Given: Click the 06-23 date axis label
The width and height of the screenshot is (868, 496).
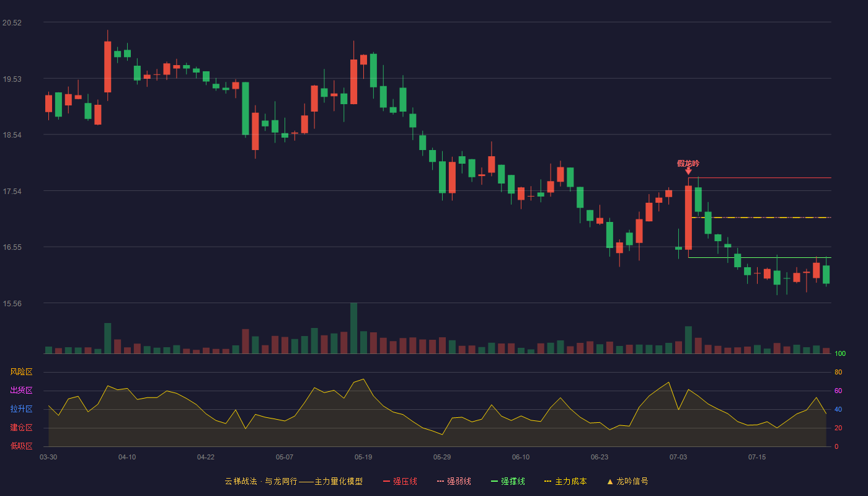Looking at the screenshot, I should pyautogui.click(x=600, y=457).
